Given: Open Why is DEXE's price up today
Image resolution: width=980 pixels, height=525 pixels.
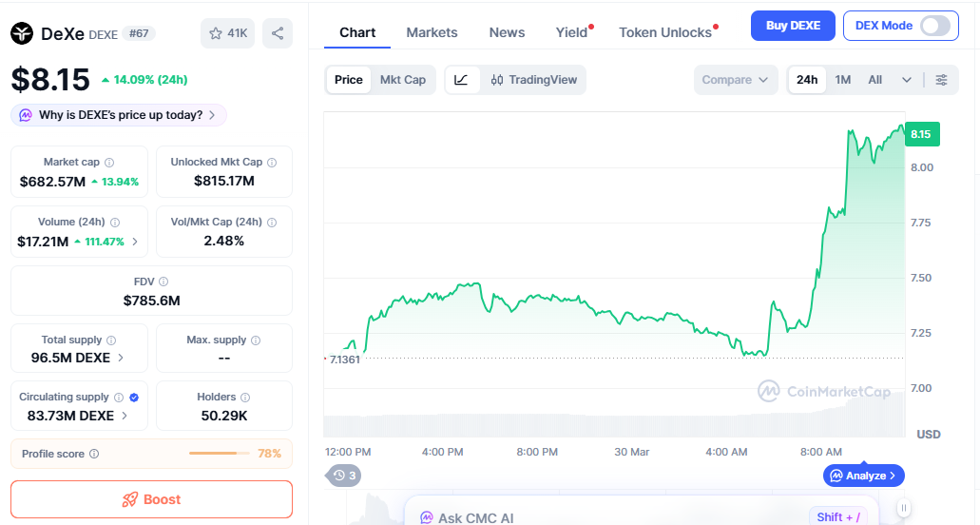Looking at the screenshot, I should click(119, 115).
